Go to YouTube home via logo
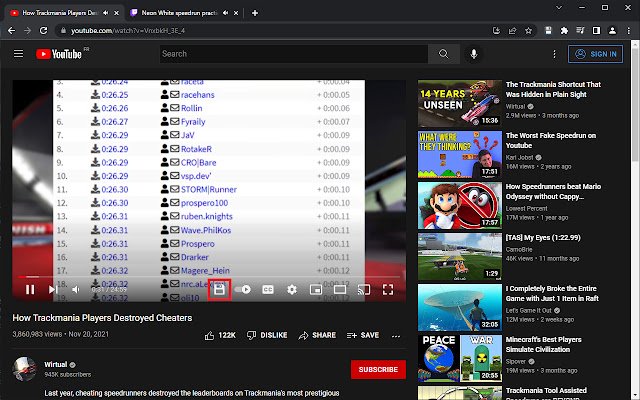This screenshot has height=400, width=640. [x=59, y=54]
